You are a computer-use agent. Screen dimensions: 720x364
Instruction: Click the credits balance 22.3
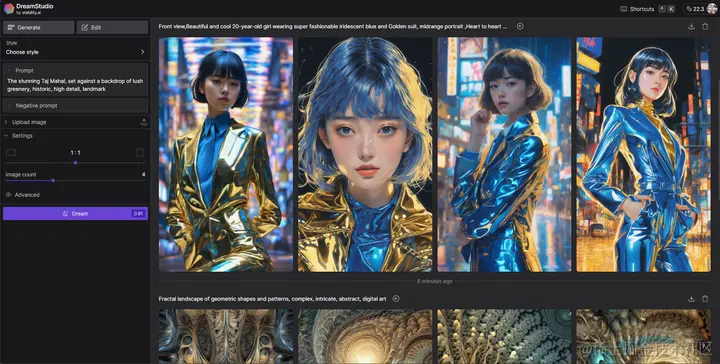[694, 9]
